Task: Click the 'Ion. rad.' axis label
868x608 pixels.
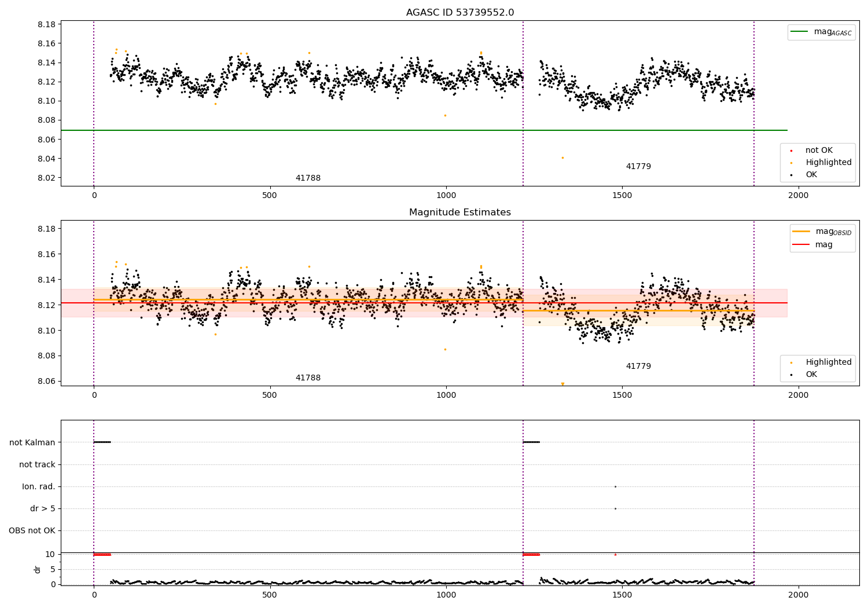Action: (x=39, y=487)
